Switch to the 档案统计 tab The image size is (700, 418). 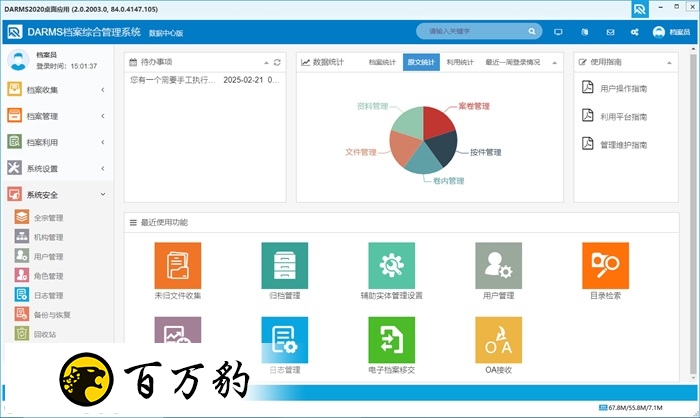tap(382, 62)
